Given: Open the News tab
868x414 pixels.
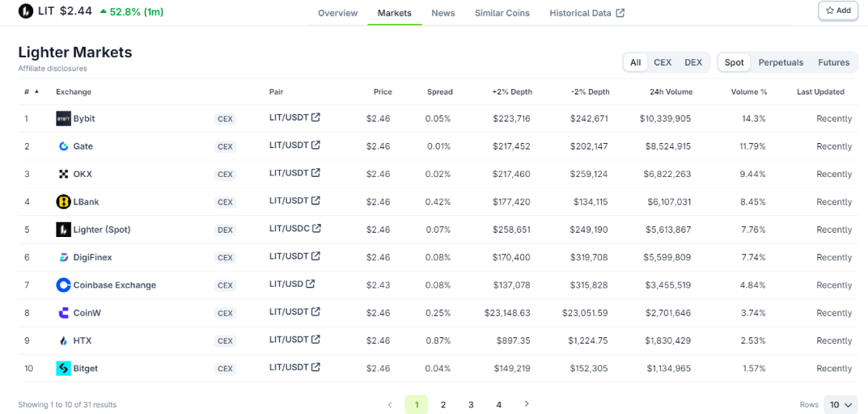Looking at the screenshot, I should 443,13.
